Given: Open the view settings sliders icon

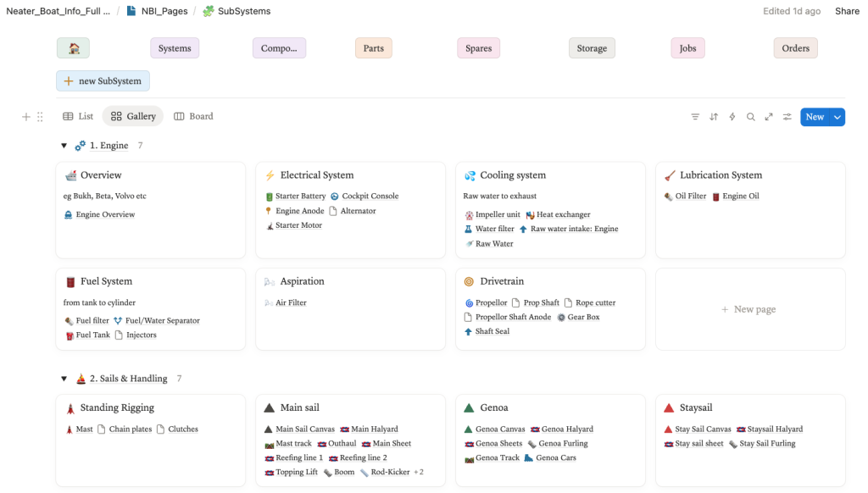Looking at the screenshot, I should point(787,117).
